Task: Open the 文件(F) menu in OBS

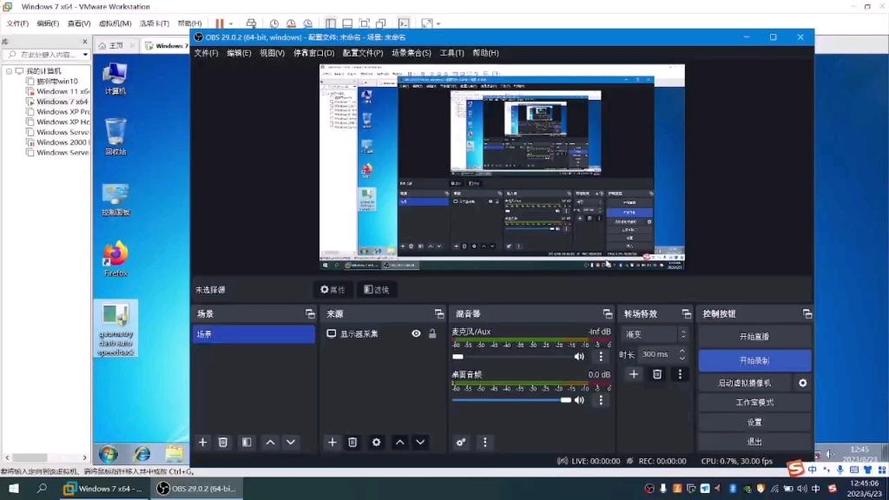Action: 206,53
